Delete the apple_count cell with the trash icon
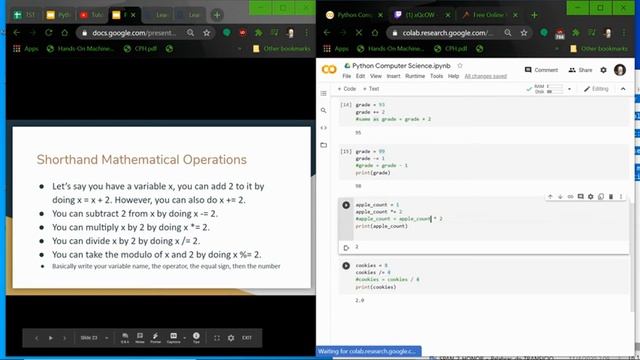This screenshot has height=360, width=640. click(611, 197)
